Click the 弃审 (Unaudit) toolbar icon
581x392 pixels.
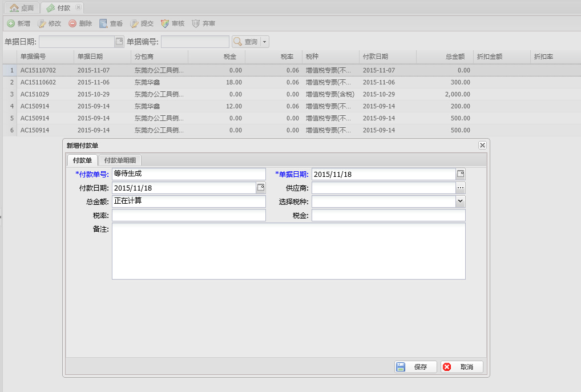196,24
